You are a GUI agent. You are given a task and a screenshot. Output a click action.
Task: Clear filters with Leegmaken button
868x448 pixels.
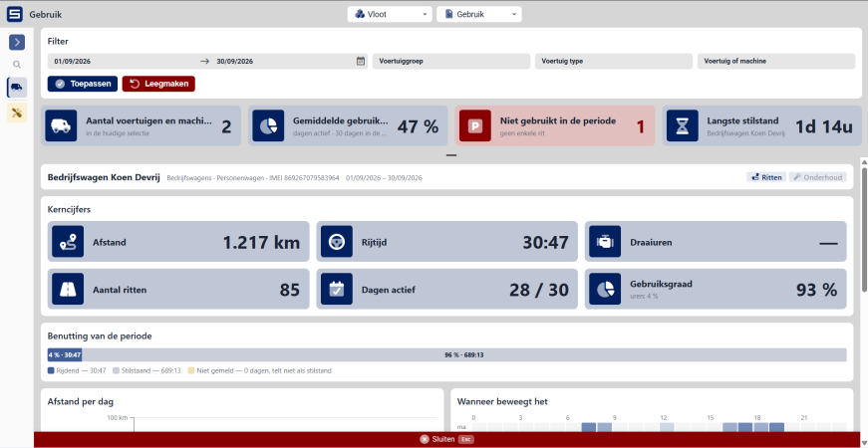tap(158, 84)
